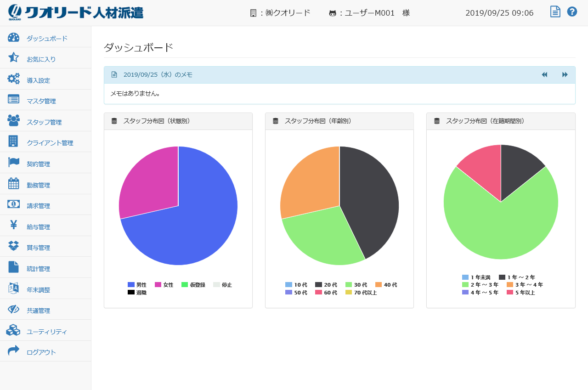Click the dashboard gauge icon in sidebar
This screenshot has width=588, height=390.
tap(13, 38)
